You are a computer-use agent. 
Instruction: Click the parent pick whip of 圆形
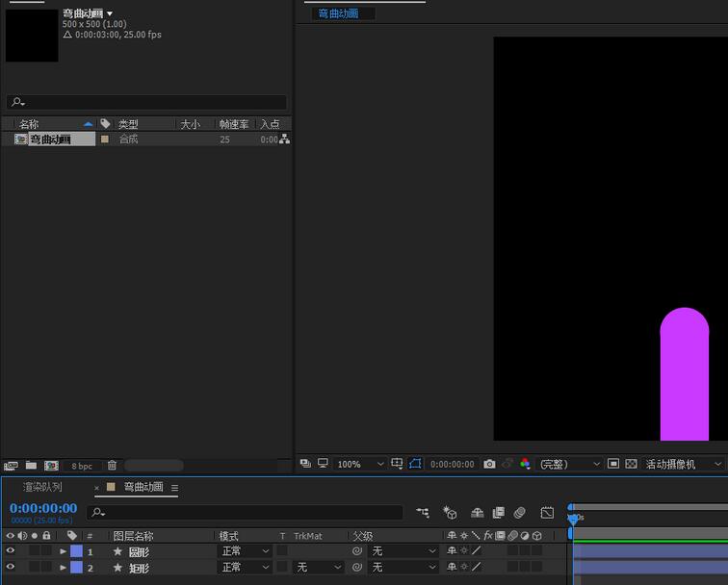click(356, 551)
